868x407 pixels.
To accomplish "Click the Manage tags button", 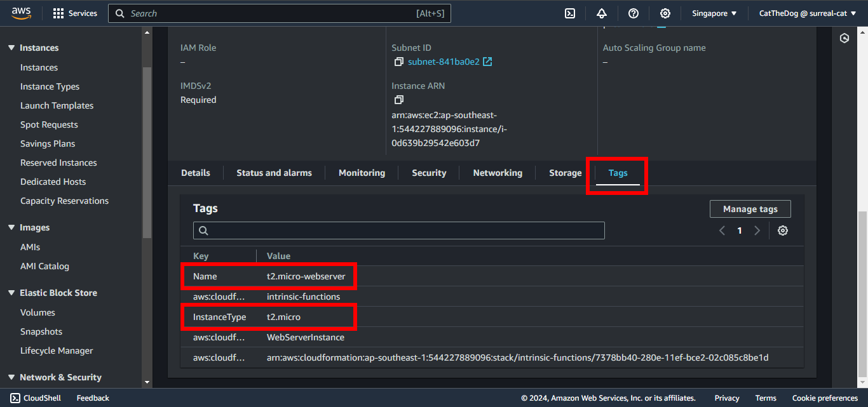I will click(750, 209).
